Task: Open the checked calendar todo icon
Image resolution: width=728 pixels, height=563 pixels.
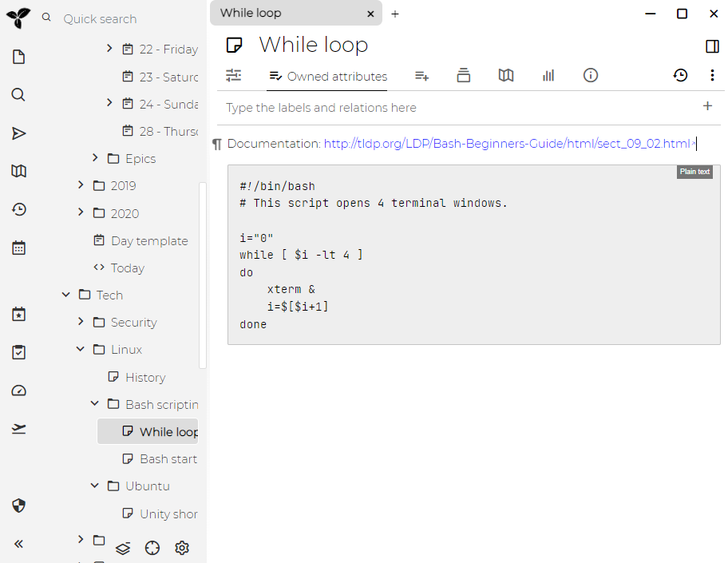Action: pyautogui.click(x=18, y=352)
